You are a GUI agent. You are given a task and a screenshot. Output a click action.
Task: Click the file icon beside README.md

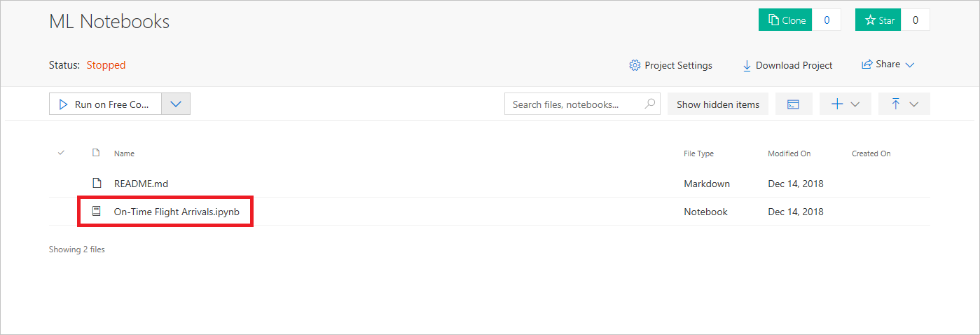97,184
